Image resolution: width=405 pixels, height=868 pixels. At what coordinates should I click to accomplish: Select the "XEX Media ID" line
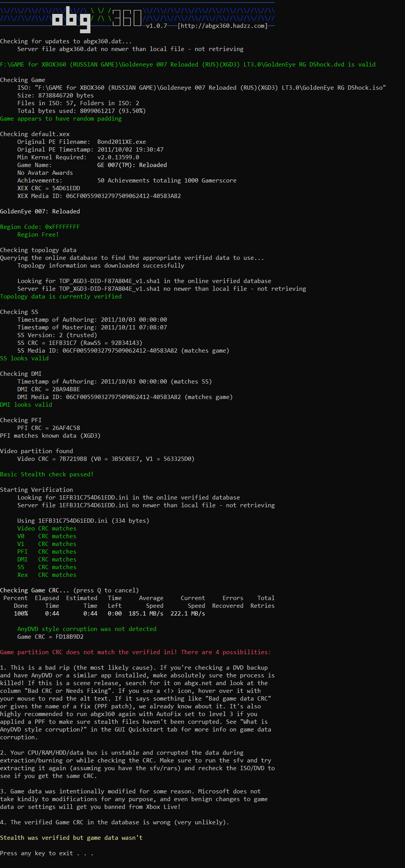tap(99, 196)
